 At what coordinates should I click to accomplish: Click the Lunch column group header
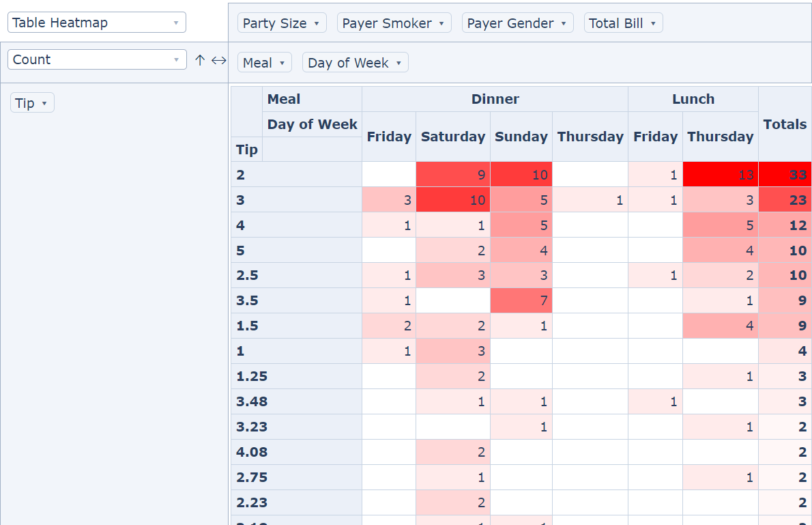click(693, 99)
